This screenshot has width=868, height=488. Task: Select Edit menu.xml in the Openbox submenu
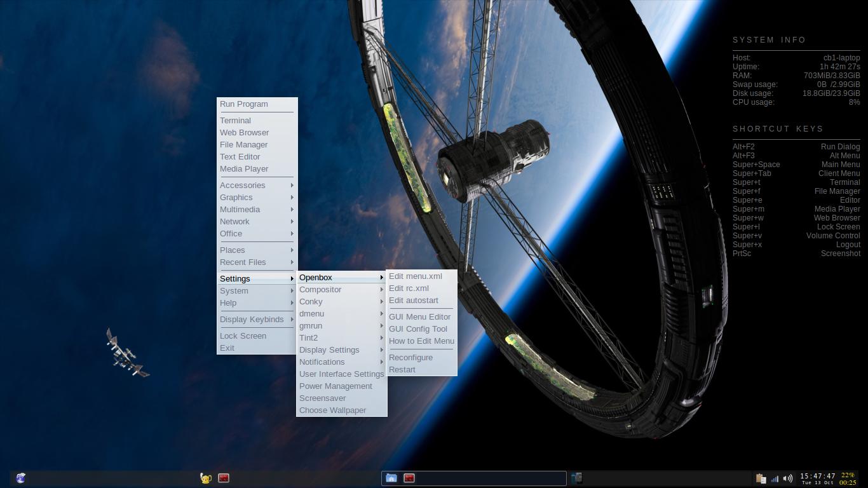pos(422,276)
